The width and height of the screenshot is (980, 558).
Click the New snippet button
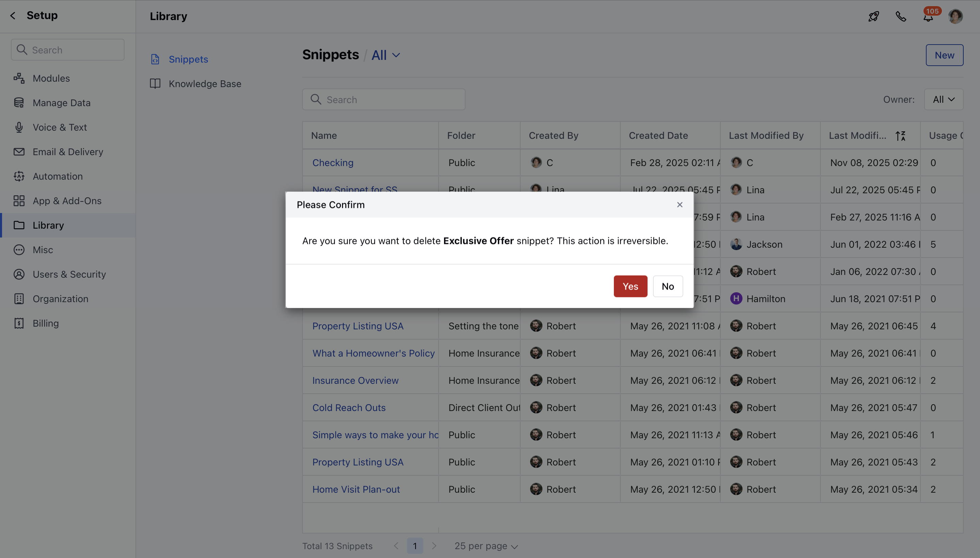point(944,55)
